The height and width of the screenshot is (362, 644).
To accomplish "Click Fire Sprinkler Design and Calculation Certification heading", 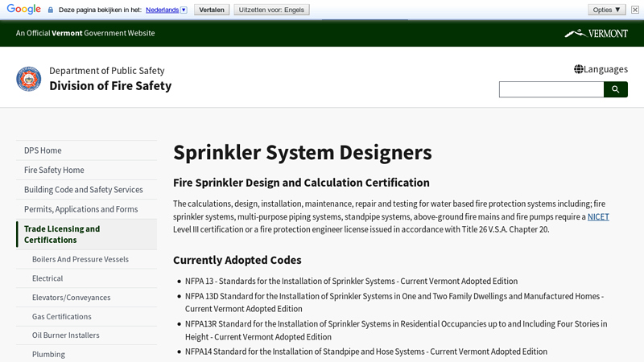I will (x=301, y=183).
